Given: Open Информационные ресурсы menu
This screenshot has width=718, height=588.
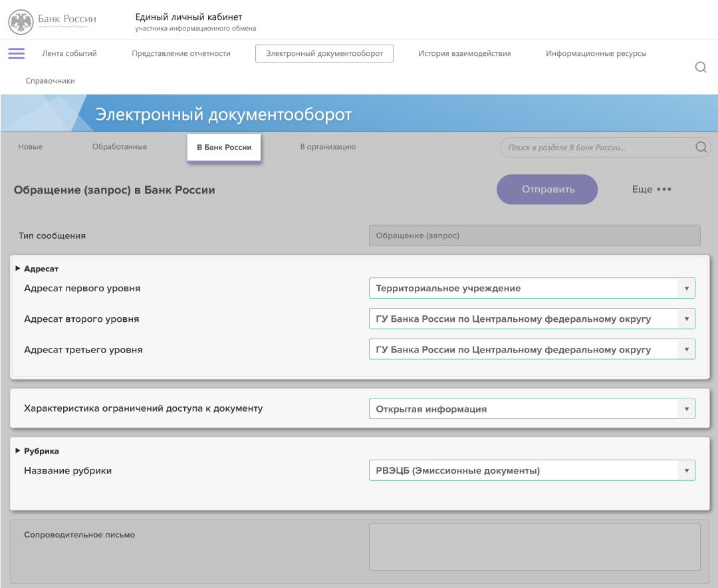Looking at the screenshot, I should point(596,54).
